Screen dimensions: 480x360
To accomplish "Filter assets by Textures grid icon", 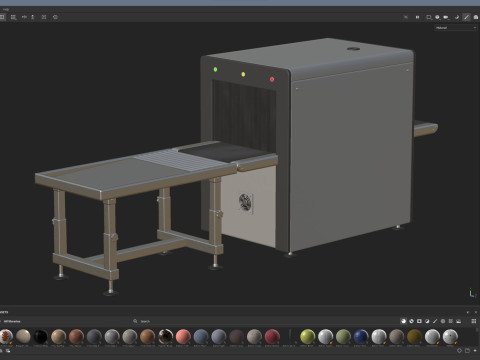I will click(451, 321).
